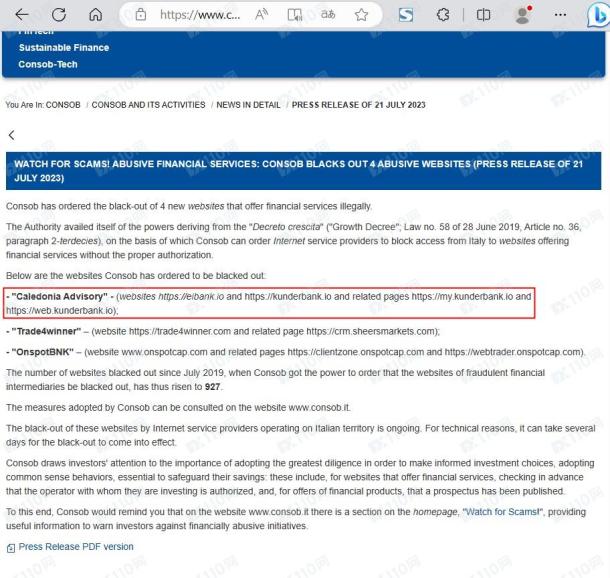Toggle the Split screen icon

pyautogui.click(x=483, y=15)
